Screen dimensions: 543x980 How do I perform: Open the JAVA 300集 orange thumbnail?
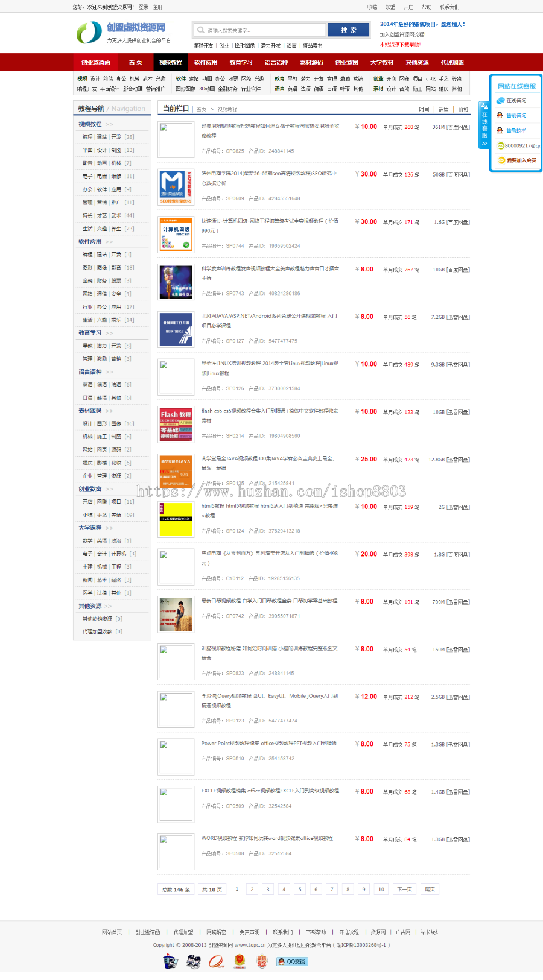pyautogui.click(x=176, y=472)
